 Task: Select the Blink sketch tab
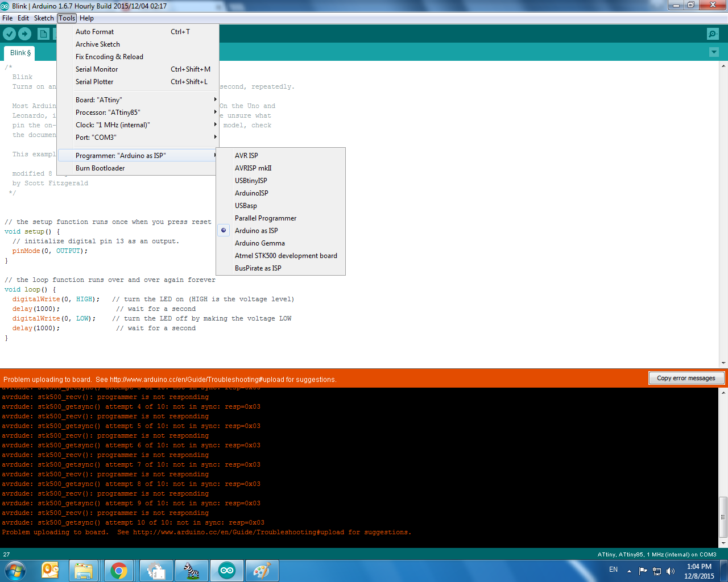pyautogui.click(x=20, y=53)
